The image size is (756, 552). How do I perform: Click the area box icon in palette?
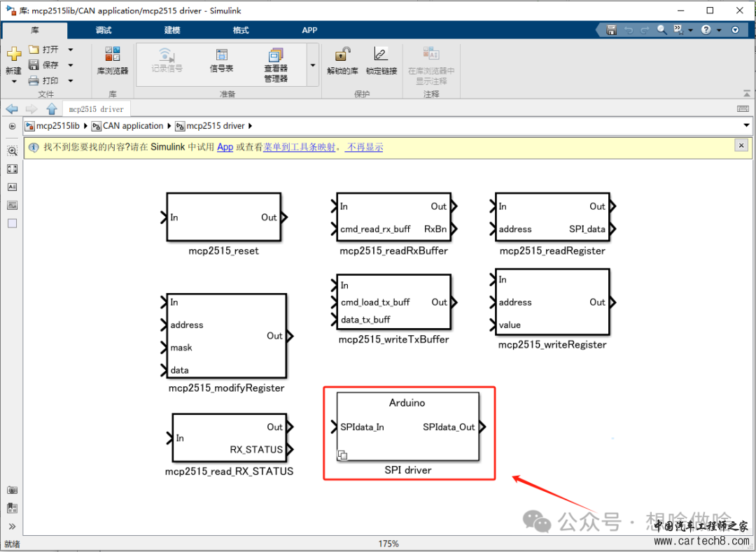[x=12, y=223]
